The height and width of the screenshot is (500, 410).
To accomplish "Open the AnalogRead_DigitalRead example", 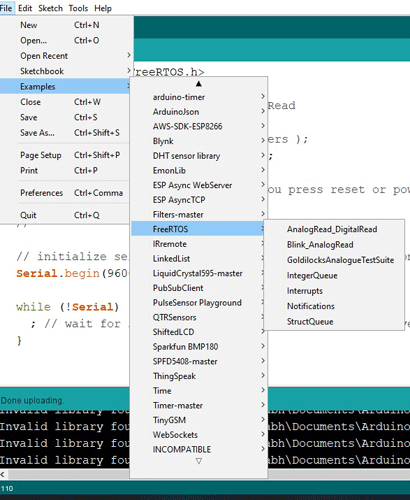I will click(x=334, y=229).
